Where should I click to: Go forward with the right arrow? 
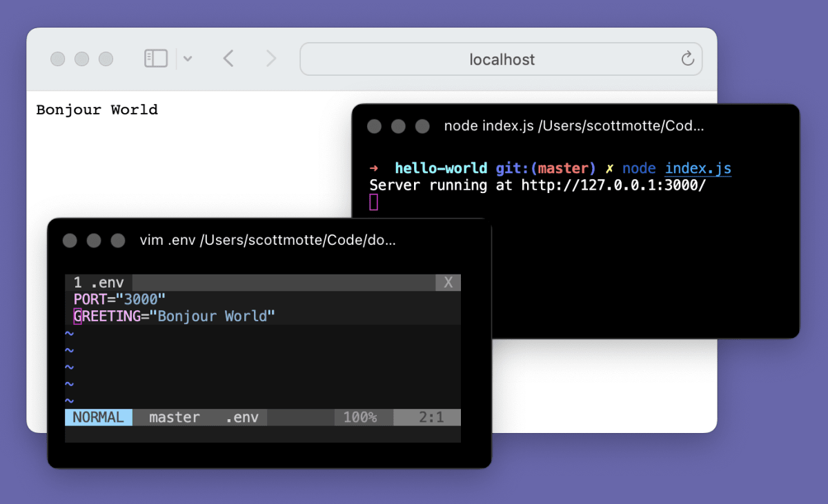(271, 59)
